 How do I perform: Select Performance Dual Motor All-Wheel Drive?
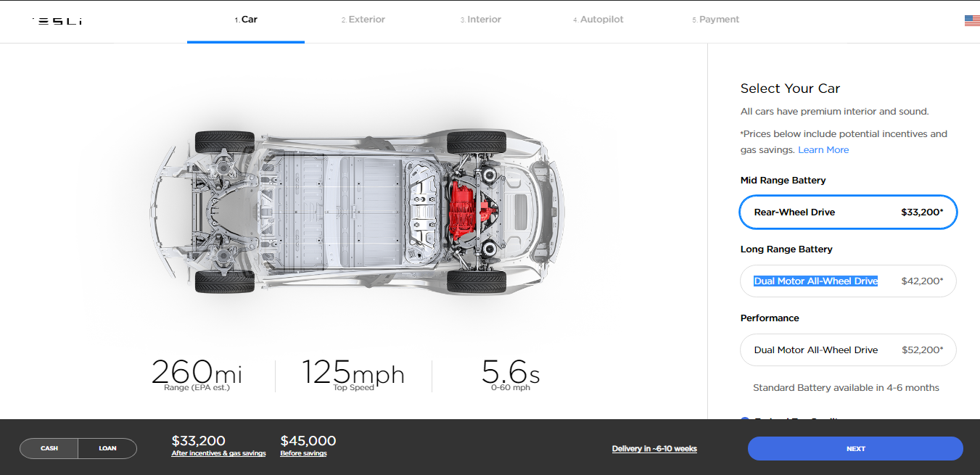coord(848,350)
